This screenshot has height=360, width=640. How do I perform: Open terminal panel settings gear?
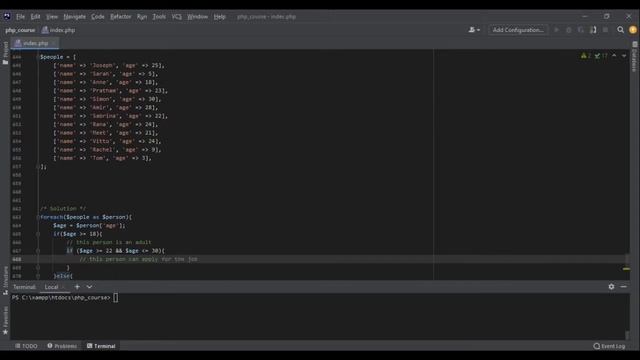(x=611, y=287)
